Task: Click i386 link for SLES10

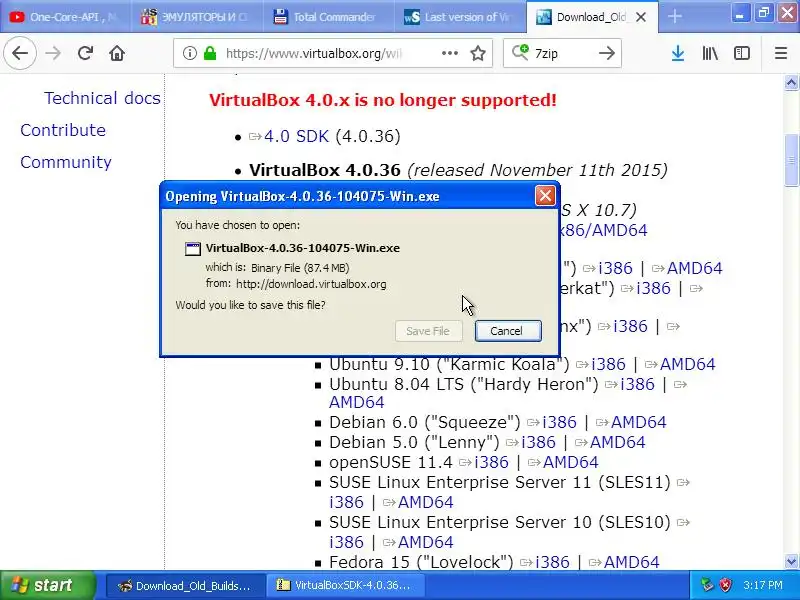Action: pos(346,542)
